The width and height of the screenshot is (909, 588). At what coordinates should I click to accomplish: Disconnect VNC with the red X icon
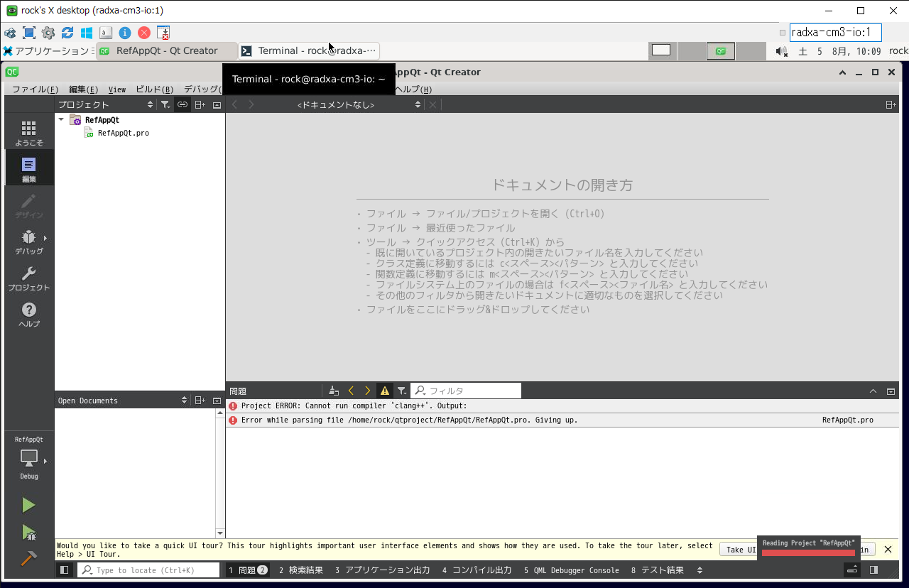click(144, 33)
